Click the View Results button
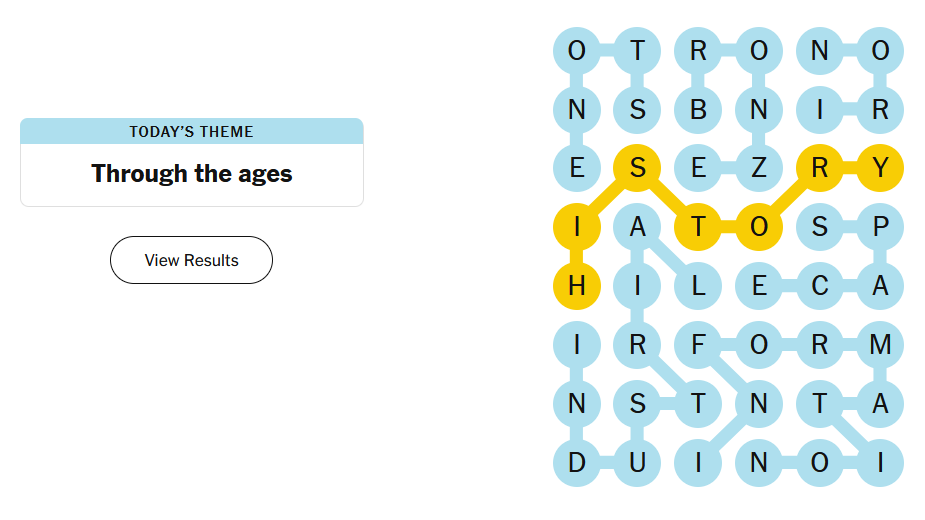The image size is (925, 520). click(191, 260)
